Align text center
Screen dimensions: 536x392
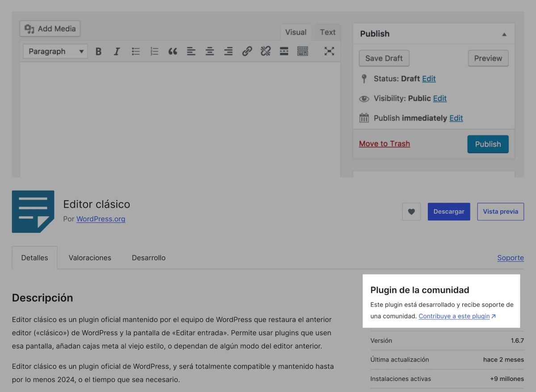210,51
